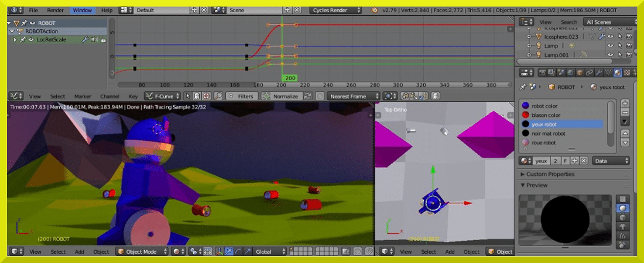Select the robot color material slot
Screen dimensions: 644x263
[562, 106]
